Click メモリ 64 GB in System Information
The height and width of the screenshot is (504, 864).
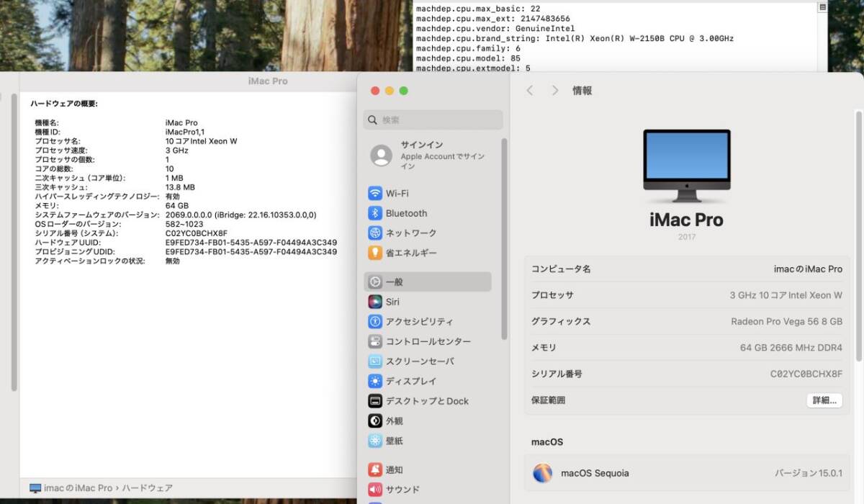click(177, 206)
